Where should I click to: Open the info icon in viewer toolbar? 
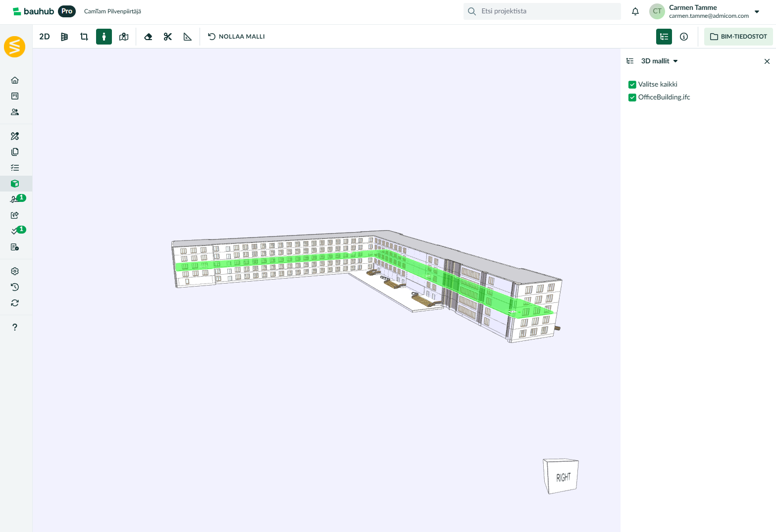point(684,37)
